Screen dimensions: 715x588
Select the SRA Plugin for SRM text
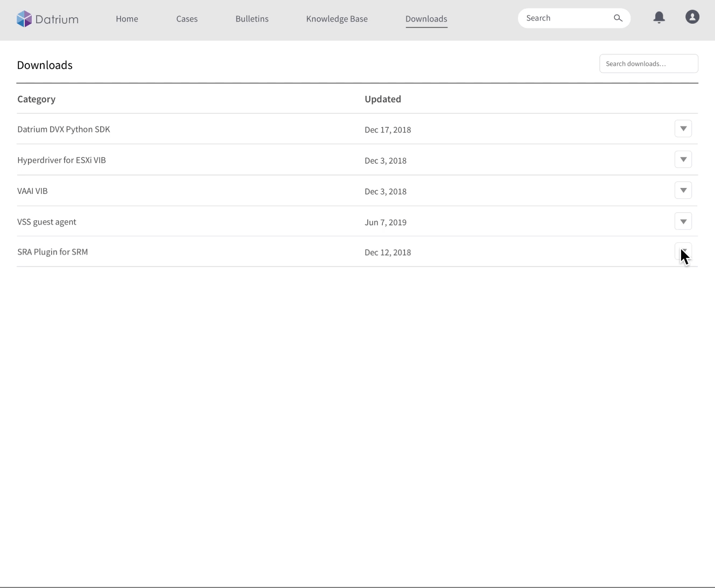pyautogui.click(x=53, y=252)
